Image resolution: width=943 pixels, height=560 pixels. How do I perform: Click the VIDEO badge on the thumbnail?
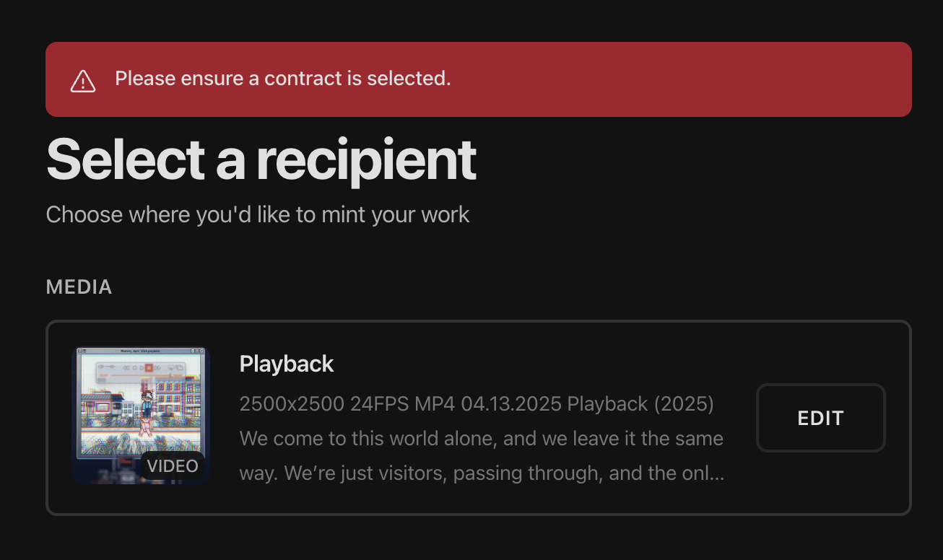(x=173, y=466)
